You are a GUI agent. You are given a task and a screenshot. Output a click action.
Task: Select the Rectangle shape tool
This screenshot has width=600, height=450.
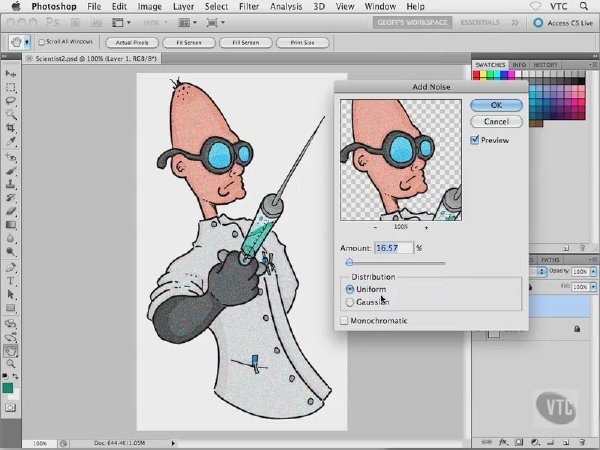pos(10,308)
